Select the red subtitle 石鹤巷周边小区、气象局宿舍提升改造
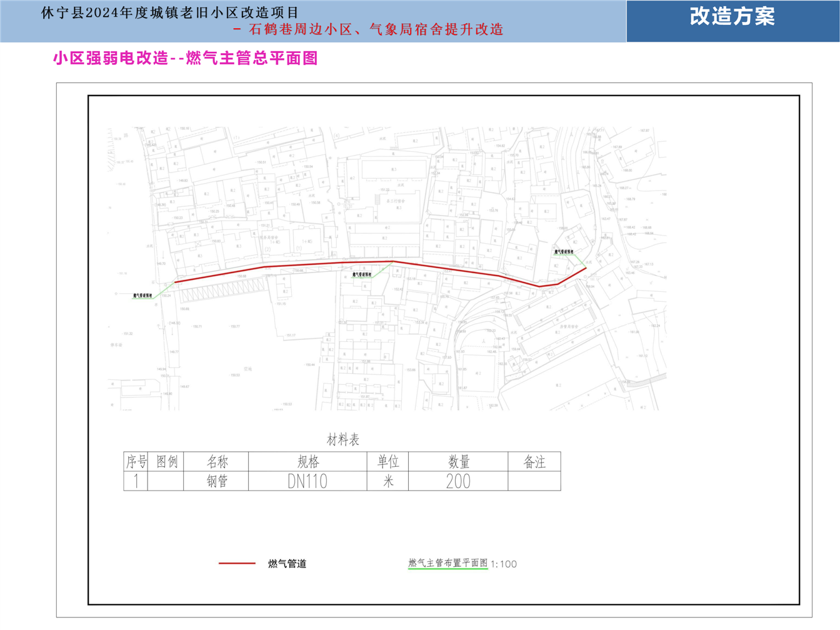Screen dimensions: 840x630 (x=376, y=29)
